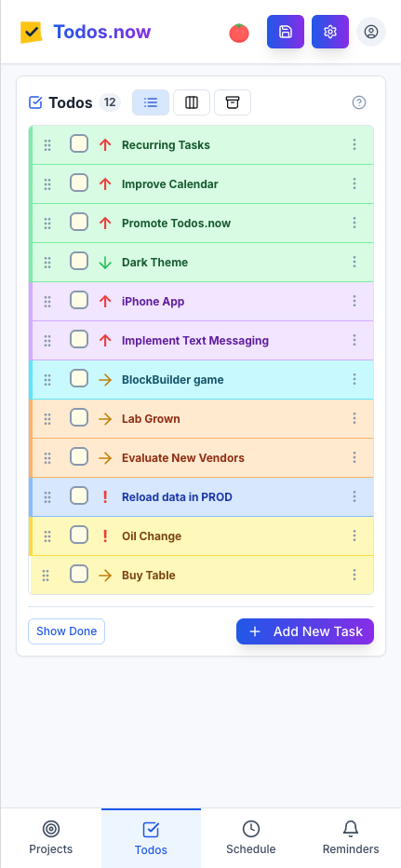Mark Dark Theme task as done
401x868 pixels.
[x=79, y=262]
